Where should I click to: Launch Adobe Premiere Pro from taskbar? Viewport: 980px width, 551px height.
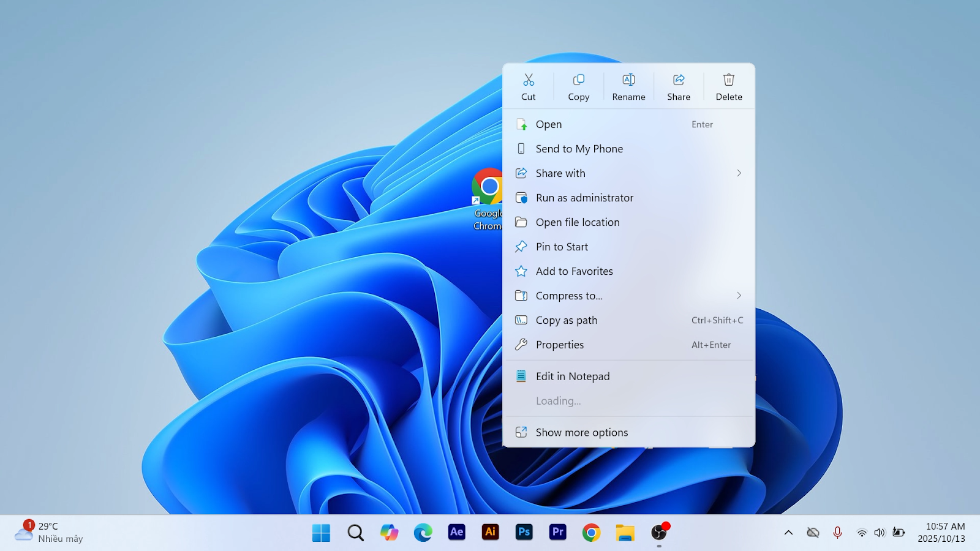point(557,533)
